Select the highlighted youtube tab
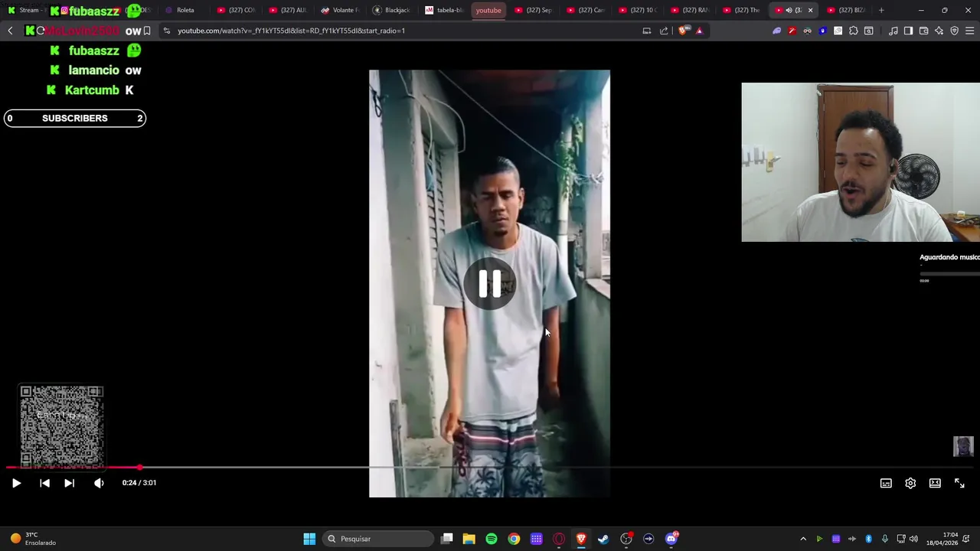 pyautogui.click(x=488, y=10)
